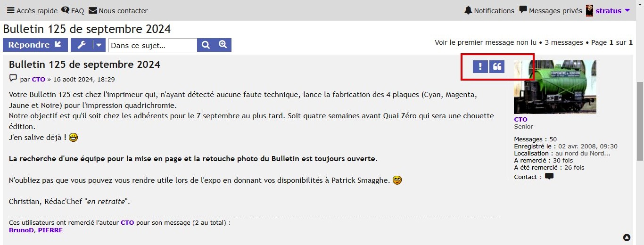
Task: Open Messages privés
Action: pos(550,10)
